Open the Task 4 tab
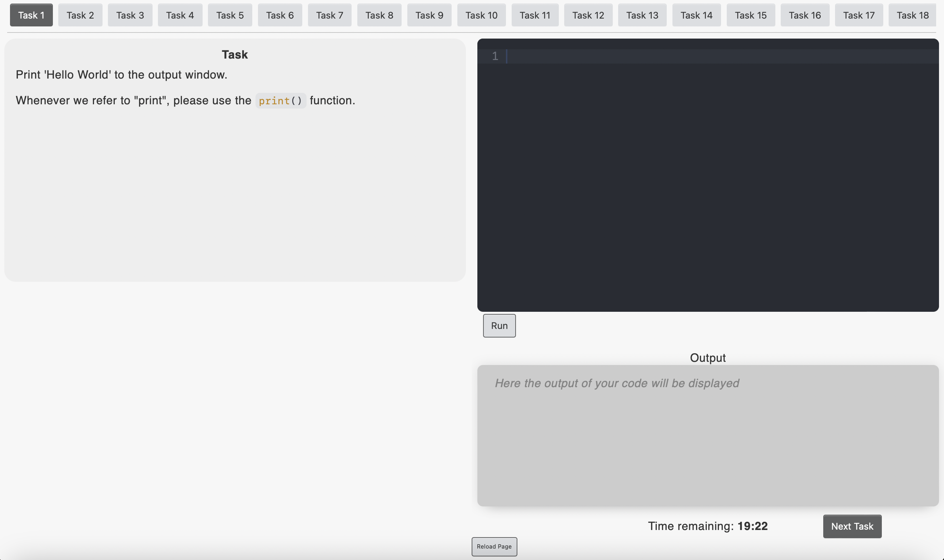 [x=180, y=15]
